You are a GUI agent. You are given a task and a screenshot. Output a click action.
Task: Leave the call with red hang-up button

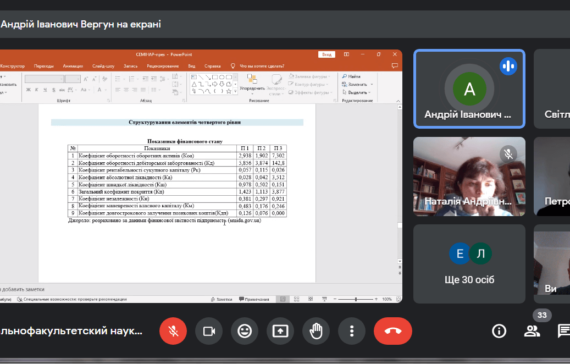point(393,331)
